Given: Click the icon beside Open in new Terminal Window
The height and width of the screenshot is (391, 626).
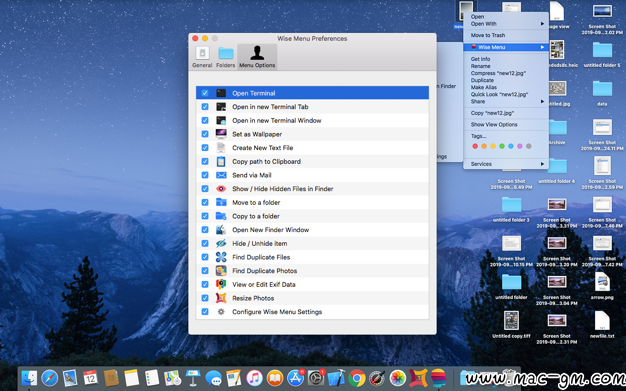Looking at the screenshot, I should [x=221, y=120].
